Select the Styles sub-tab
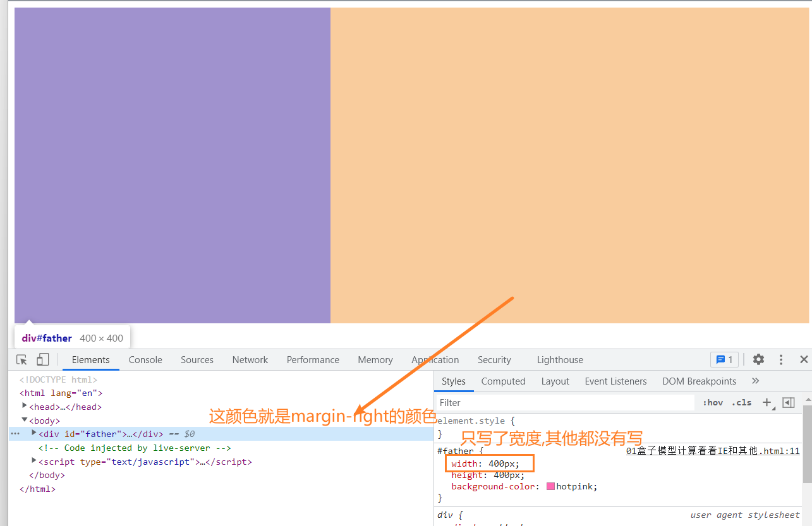812x526 pixels. (x=454, y=381)
